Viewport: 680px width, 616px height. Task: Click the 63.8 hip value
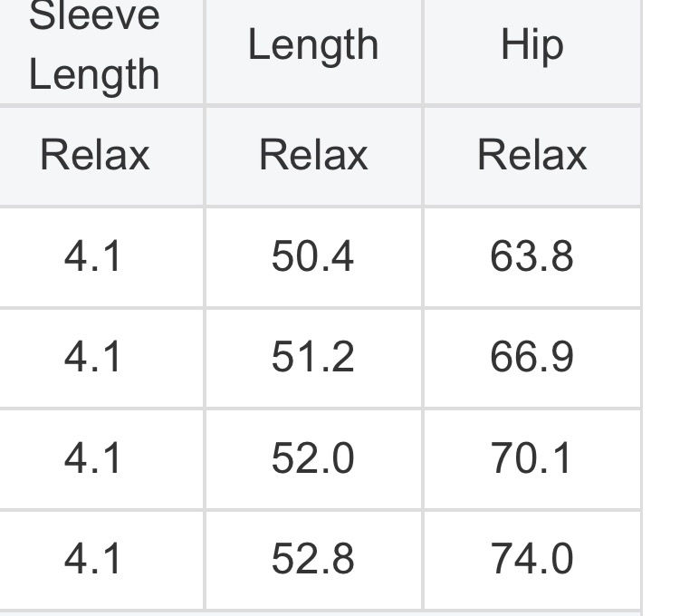pyautogui.click(x=532, y=257)
